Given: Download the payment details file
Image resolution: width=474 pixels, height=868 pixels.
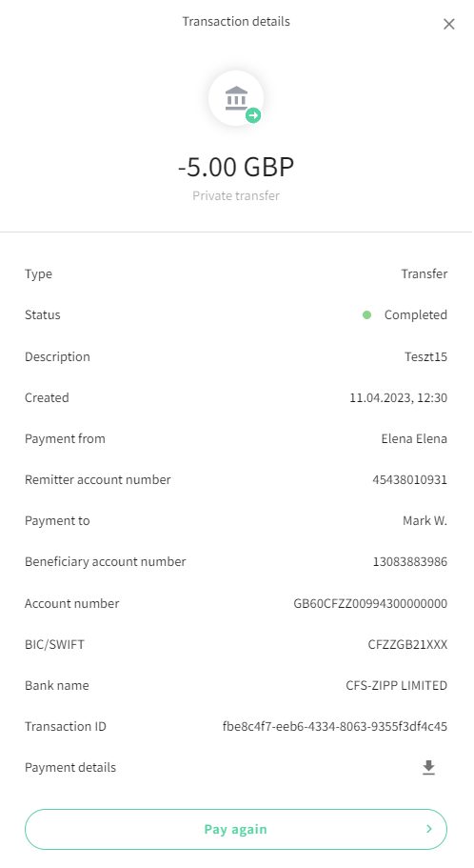Looking at the screenshot, I should (x=428, y=767).
